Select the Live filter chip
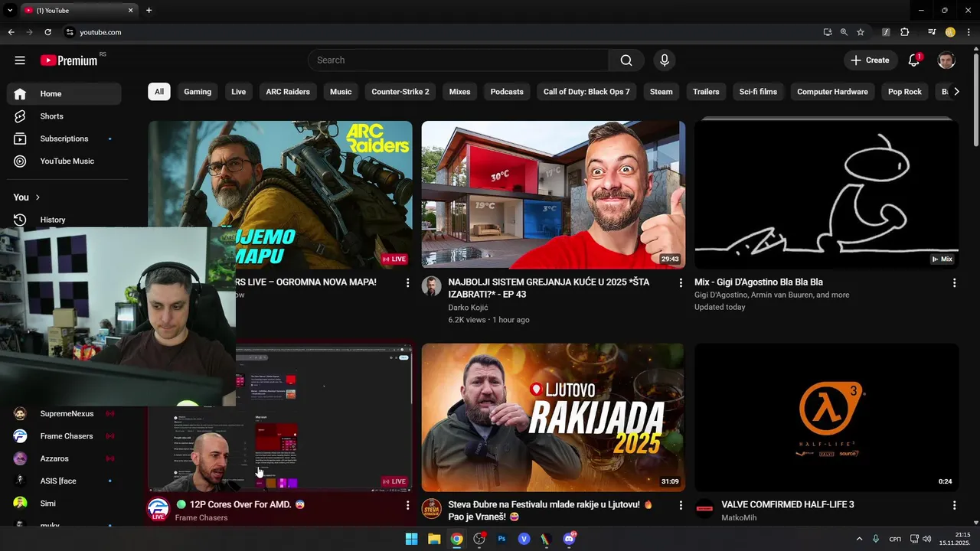The height and width of the screenshot is (551, 980). pyautogui.click(x=239, y=92)
